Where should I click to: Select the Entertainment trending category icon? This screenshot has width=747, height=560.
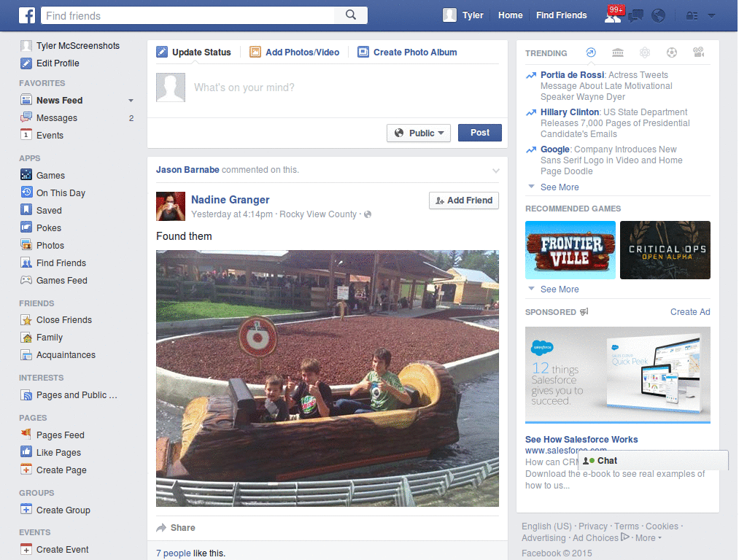698,52
